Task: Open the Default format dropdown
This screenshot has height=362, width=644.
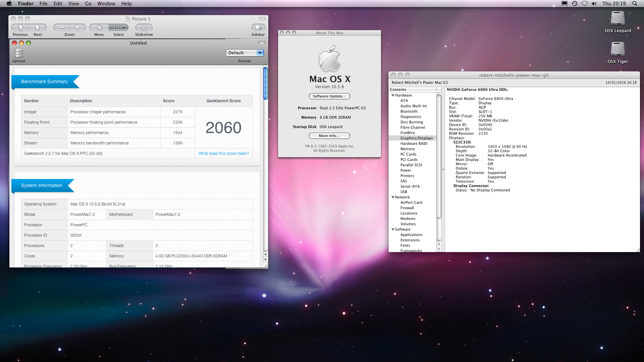Action: click(245, 53)
